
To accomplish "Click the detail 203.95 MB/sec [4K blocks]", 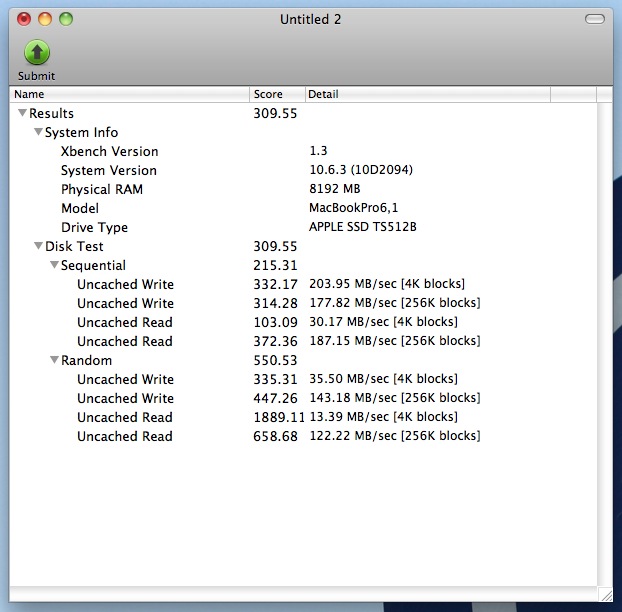I will pos(387,284).
